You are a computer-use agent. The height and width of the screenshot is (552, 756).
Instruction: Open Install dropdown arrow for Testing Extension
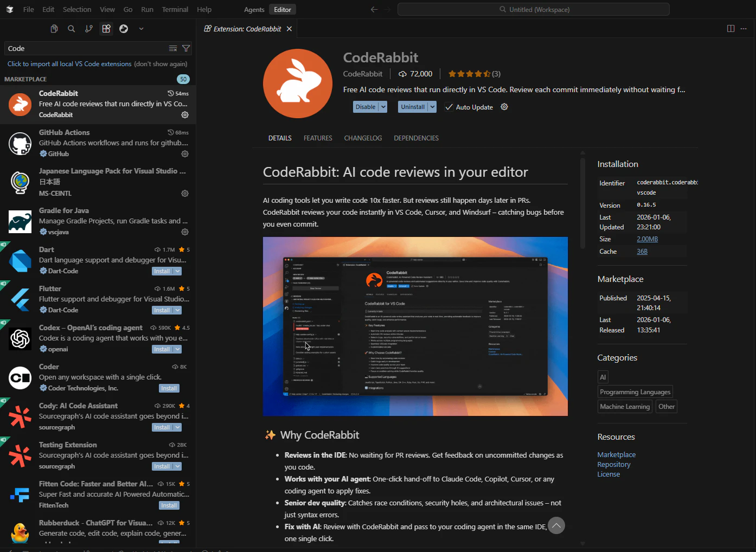coord(177,466)
